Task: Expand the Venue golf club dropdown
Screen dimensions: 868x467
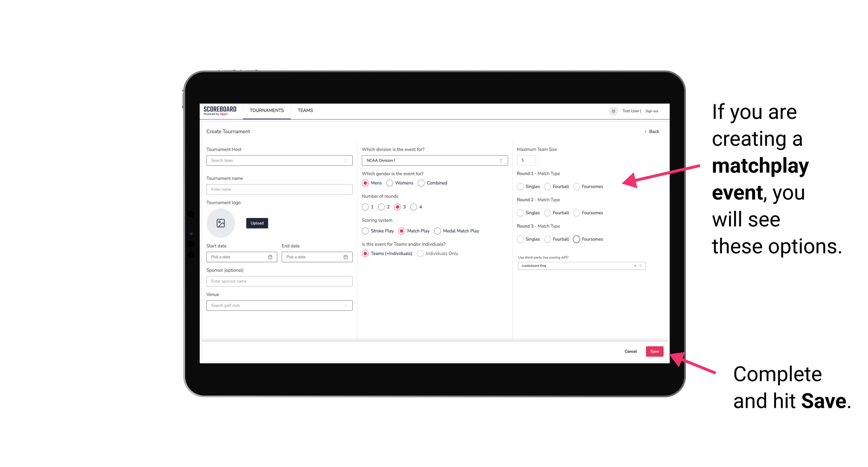Action: (345, 305)
